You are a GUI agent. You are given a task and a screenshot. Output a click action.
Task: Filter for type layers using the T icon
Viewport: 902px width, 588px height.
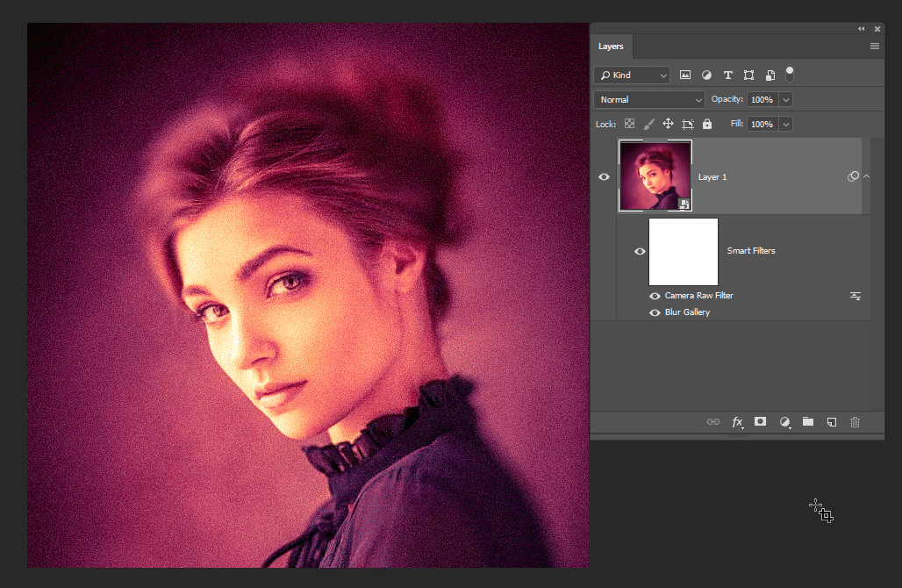727,75
